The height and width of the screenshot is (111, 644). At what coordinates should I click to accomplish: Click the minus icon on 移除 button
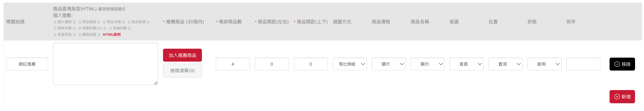(x=617, y=64)
